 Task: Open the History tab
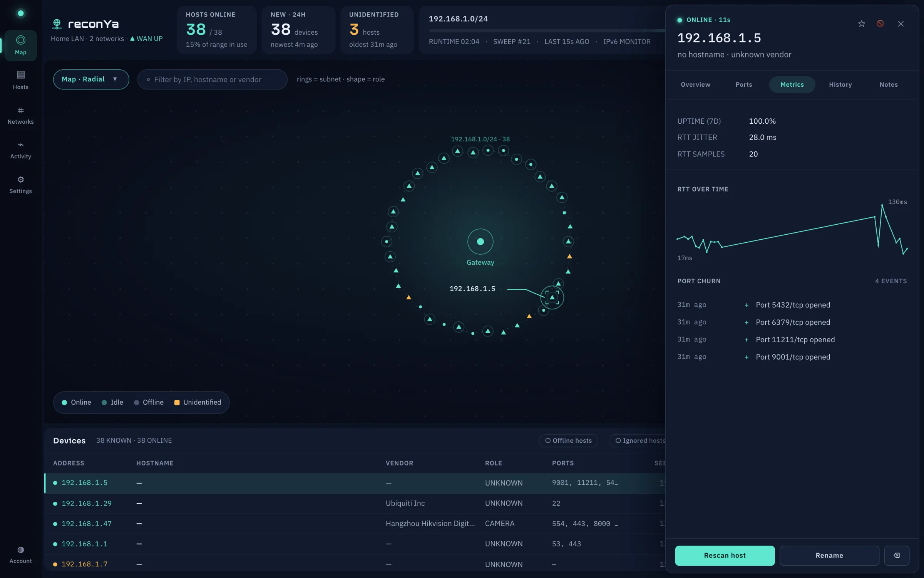point(840,84)
